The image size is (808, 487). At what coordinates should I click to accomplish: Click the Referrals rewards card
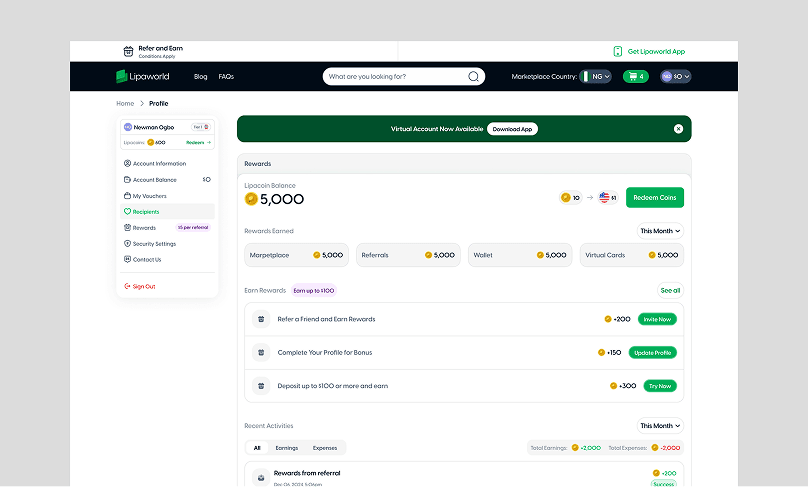(x=408, y=255)
